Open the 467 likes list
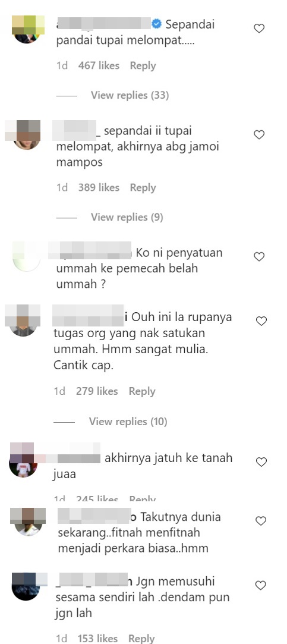 click(x=99, y=66)
